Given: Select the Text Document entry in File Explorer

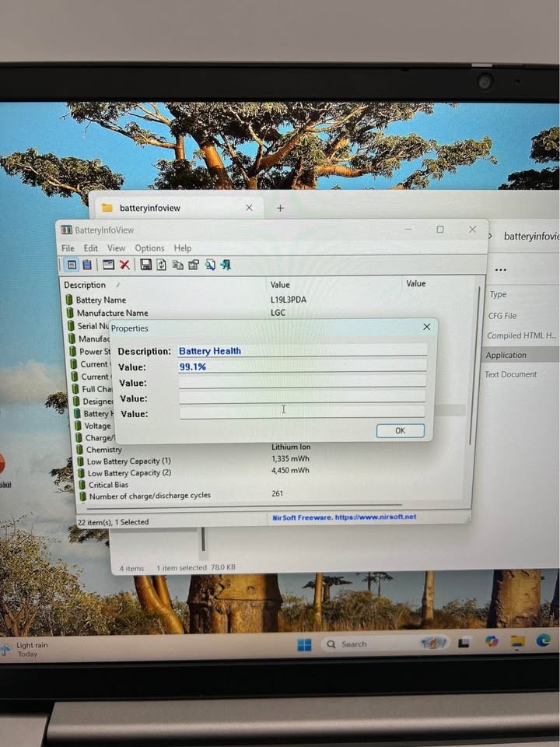Looking at the screenshot, I should (510, 374).
